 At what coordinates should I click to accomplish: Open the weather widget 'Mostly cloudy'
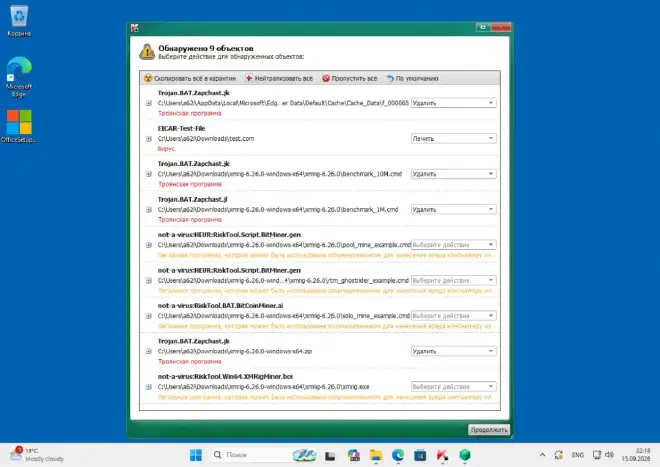(x=37, y=455)
